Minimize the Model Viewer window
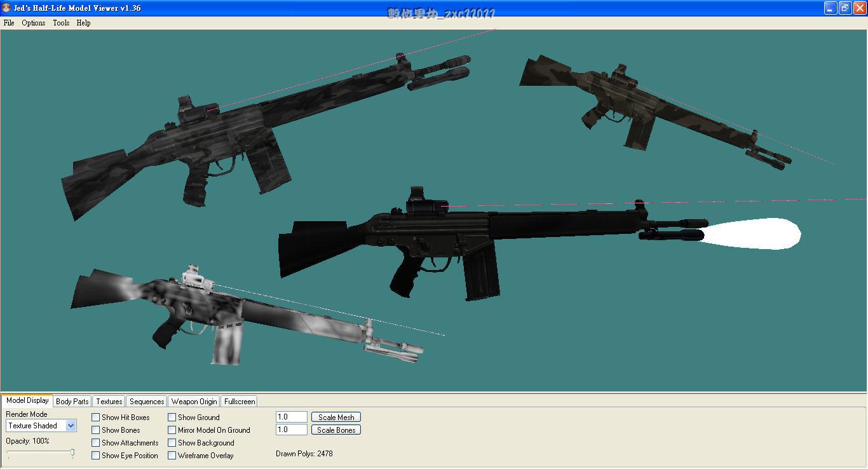The image size is (868, 469). point(831,8)
